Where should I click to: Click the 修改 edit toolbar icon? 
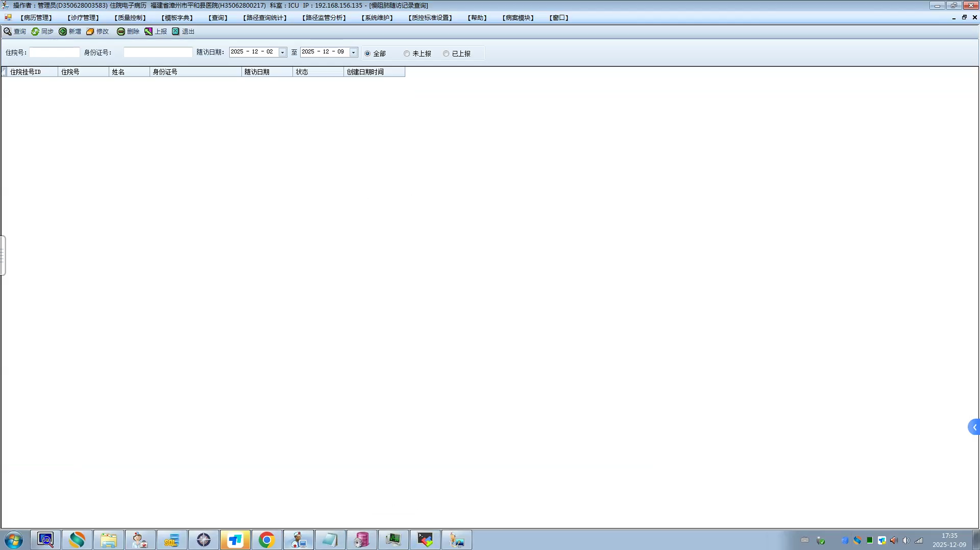click(90, 32)
